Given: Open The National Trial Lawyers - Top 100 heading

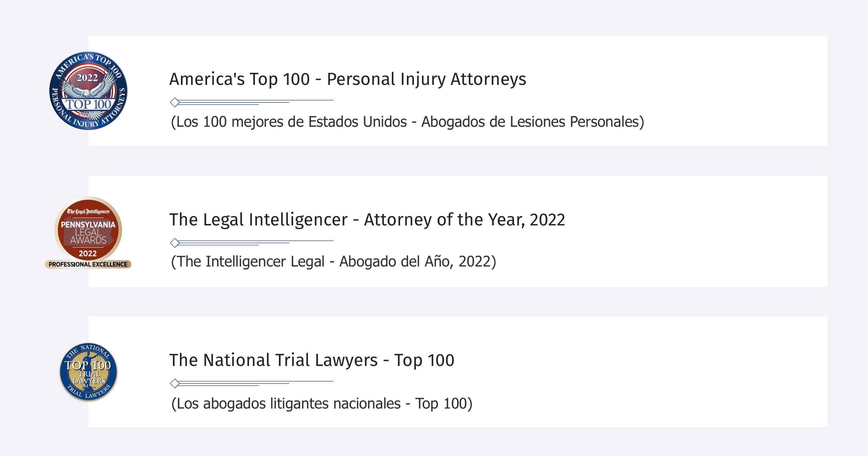Looking at the screenshot, I should pos(312,360).
